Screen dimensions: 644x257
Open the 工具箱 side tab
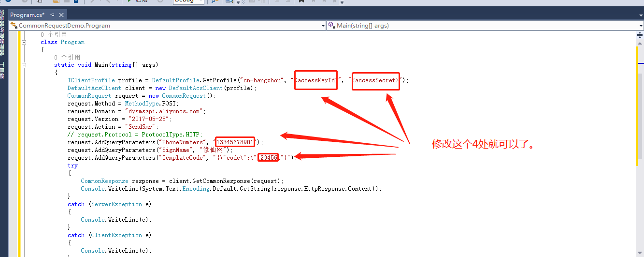2,70
